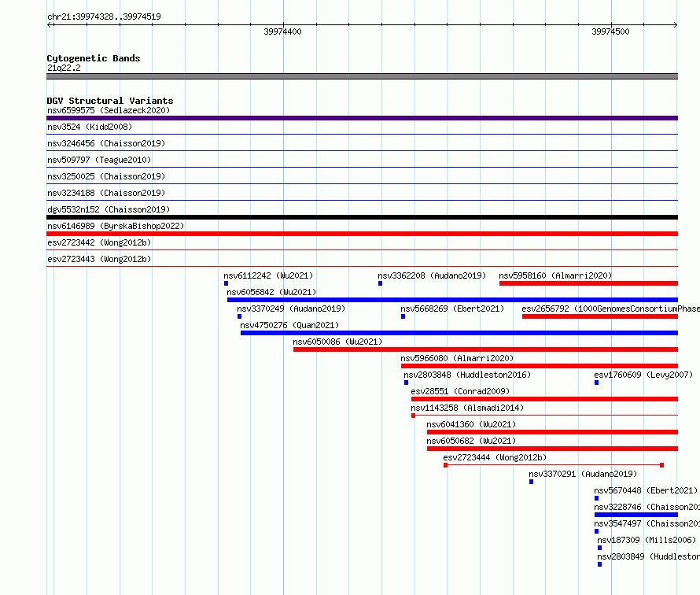Click the 39974500 ruler position

point(610,31)
